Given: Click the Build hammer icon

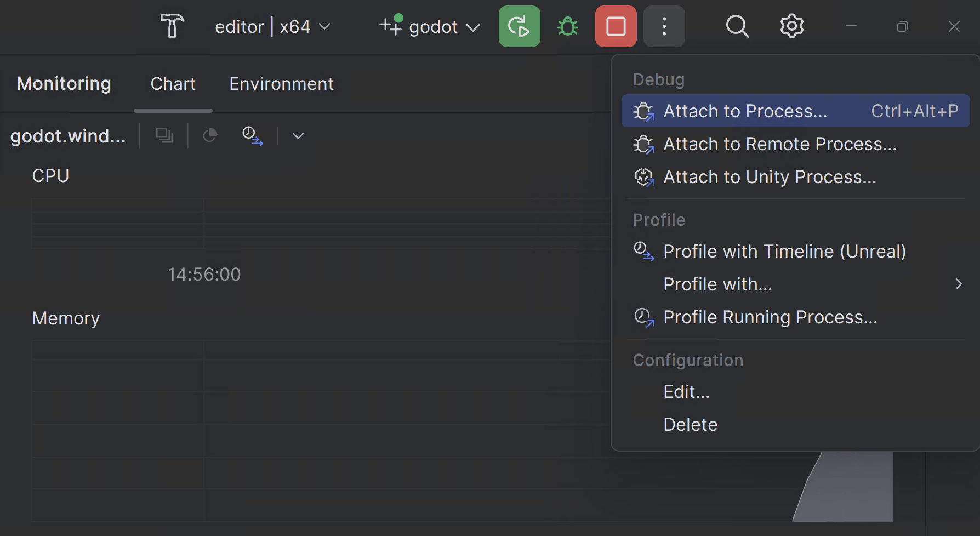Looking at the screenshot, I should tap(172, 26).
